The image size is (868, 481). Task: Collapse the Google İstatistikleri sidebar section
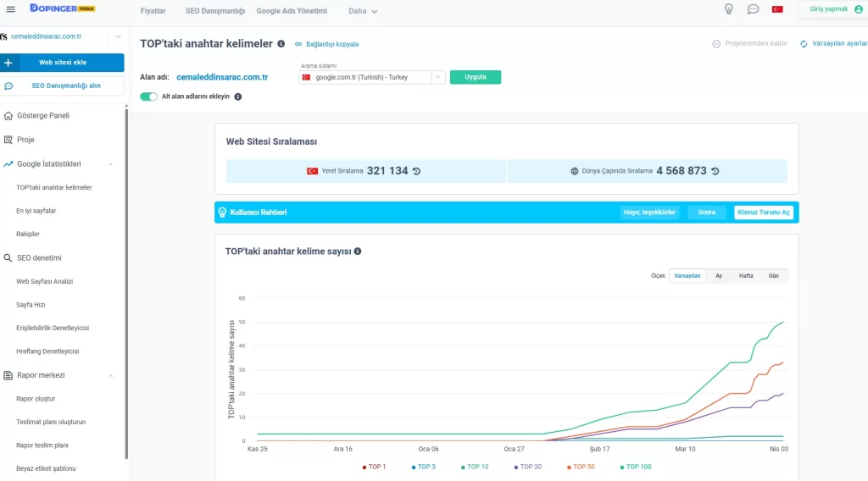coord(110,163)
